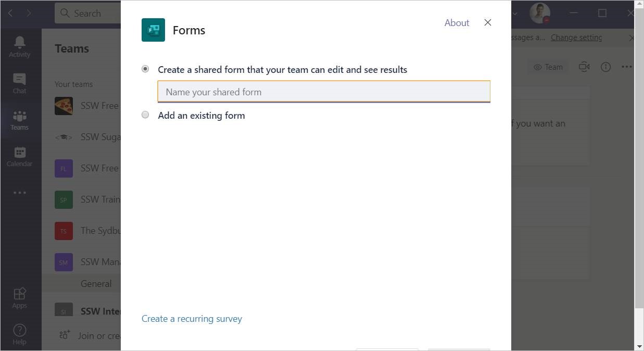Click the more options ellipsis in sidebar
The height and width of the screenshot is (351, 644).
point(20,193)
